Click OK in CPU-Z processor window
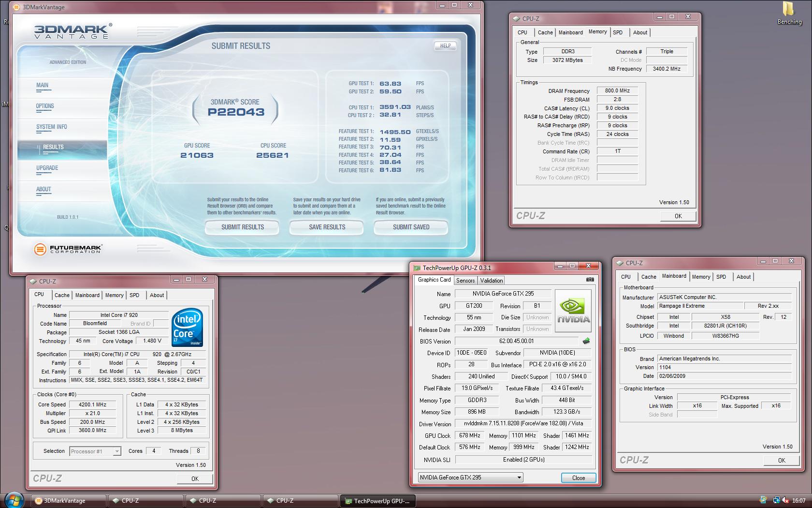812x508 pixels. [x=195, y=478]
